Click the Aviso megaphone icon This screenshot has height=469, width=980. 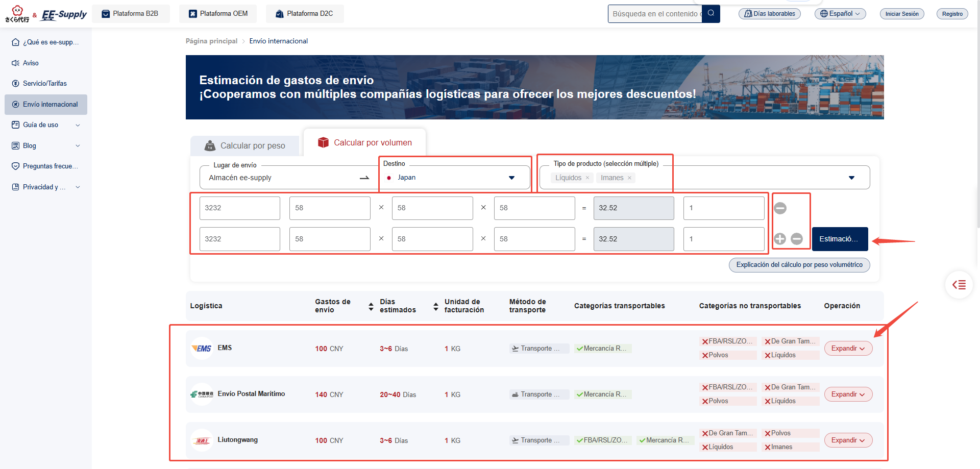click(16, 63)
